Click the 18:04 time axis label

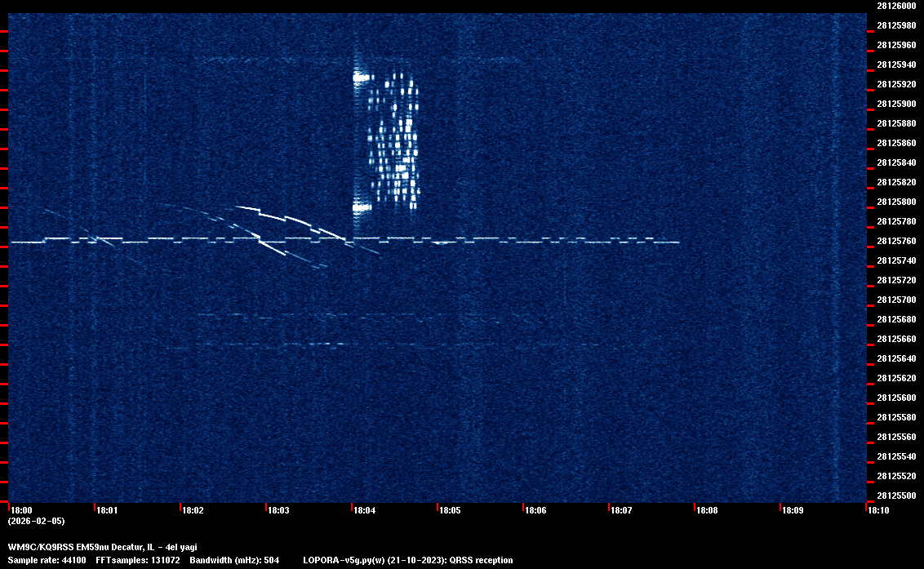click(x=364, y=510)
